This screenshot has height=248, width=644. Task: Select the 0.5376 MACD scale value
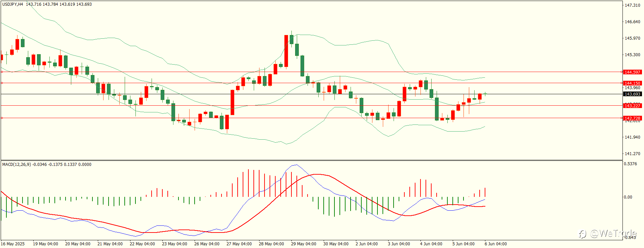coord(630,164)
